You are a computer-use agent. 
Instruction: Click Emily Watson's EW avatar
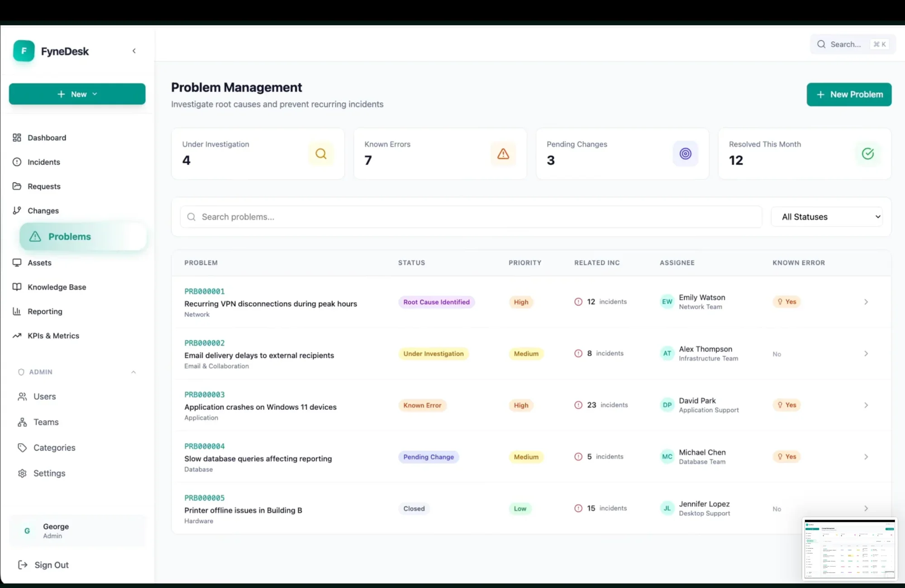(667, 302)
